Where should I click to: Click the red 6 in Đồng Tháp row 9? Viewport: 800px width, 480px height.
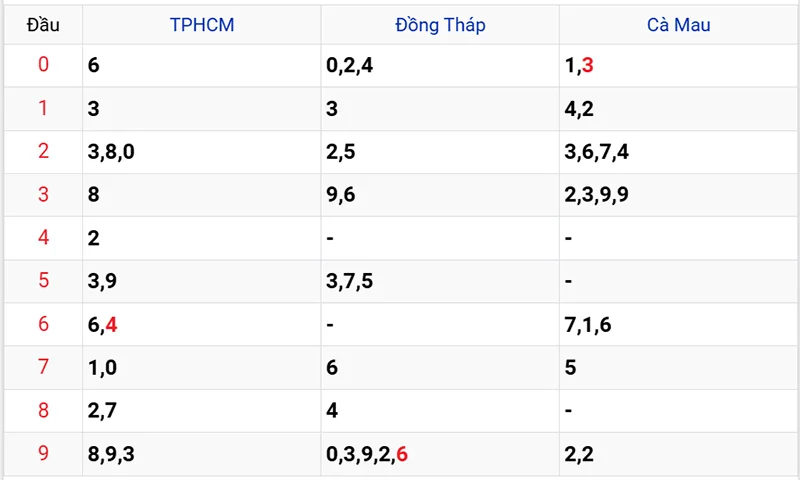point(402,454)
